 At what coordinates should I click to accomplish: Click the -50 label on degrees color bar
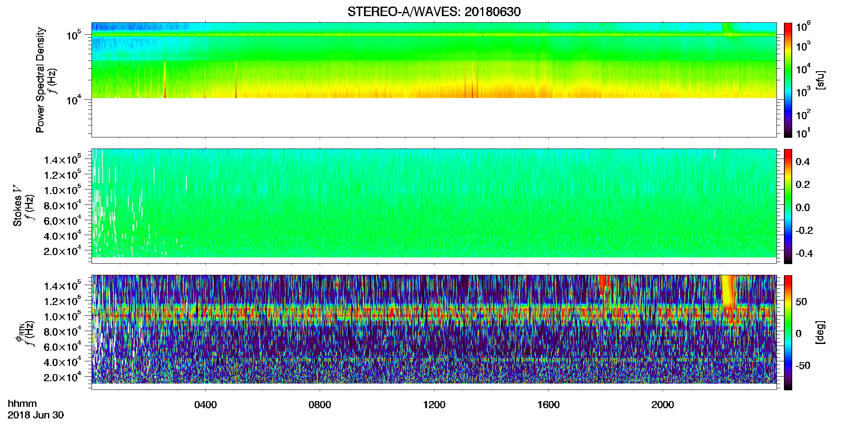click(803, 366)
